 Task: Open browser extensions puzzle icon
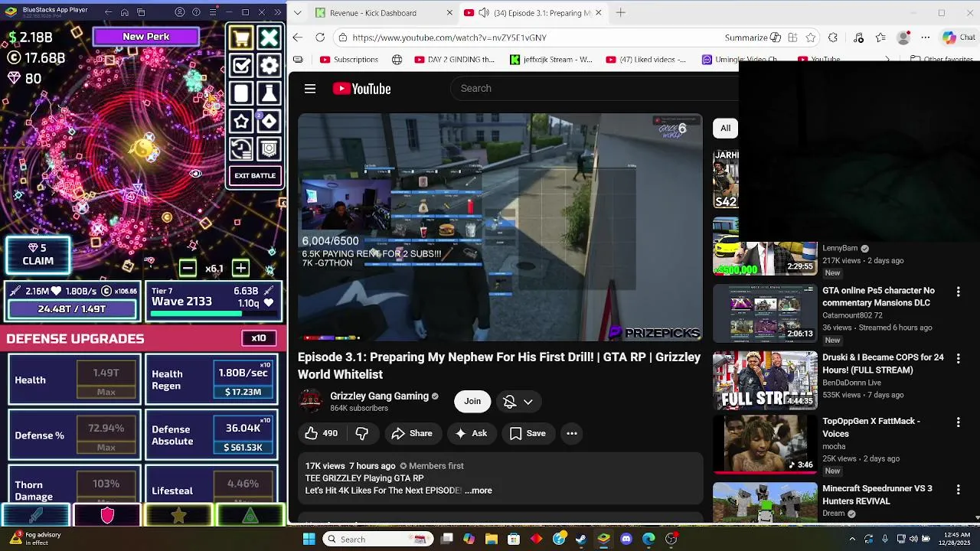click(x=833, y=37)
